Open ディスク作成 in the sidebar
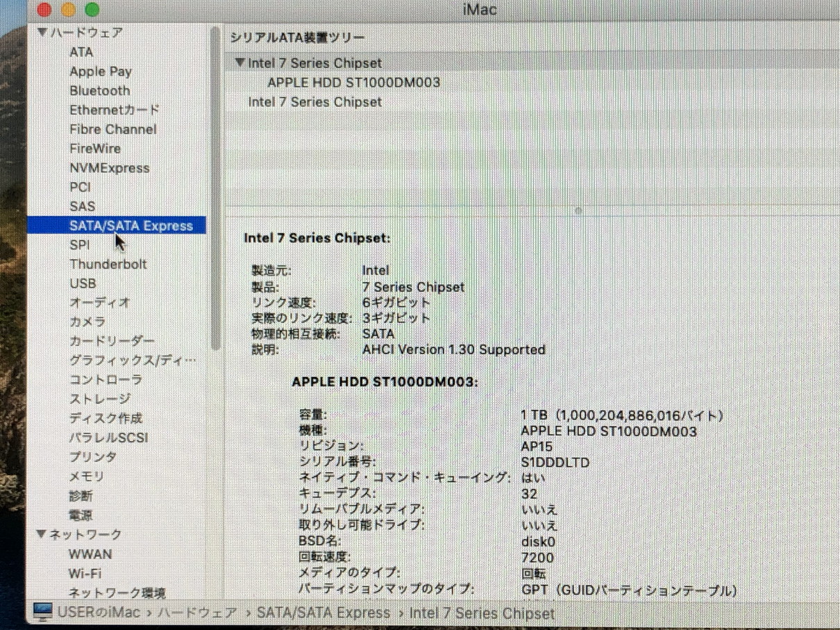 (106, 419)
